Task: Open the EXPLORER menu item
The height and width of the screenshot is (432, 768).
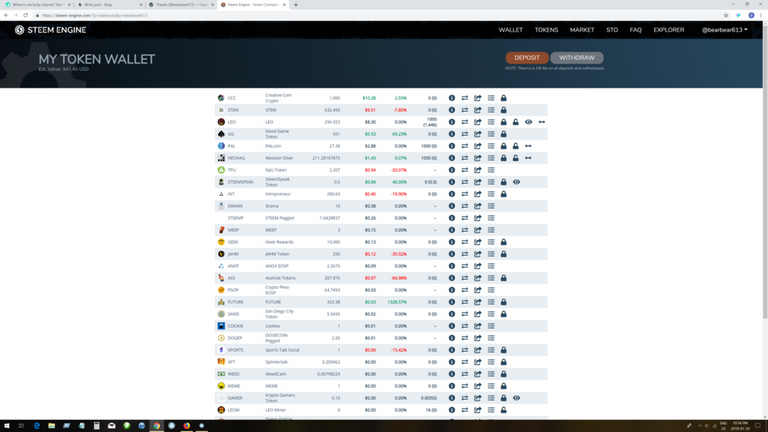Action: pos(669,30)
